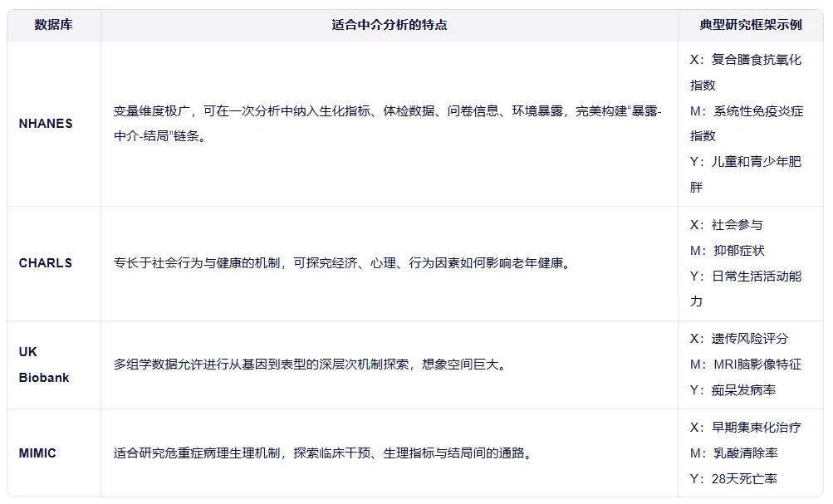This screenshot has height=504, width=833.
Task: Click the 数据库 column header
Action: click(54, 25)
